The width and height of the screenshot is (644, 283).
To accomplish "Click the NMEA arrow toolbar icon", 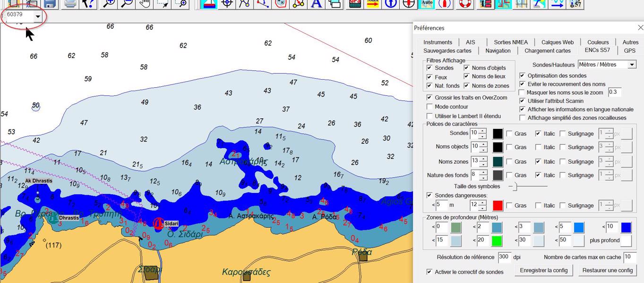I will pos(373,4).
